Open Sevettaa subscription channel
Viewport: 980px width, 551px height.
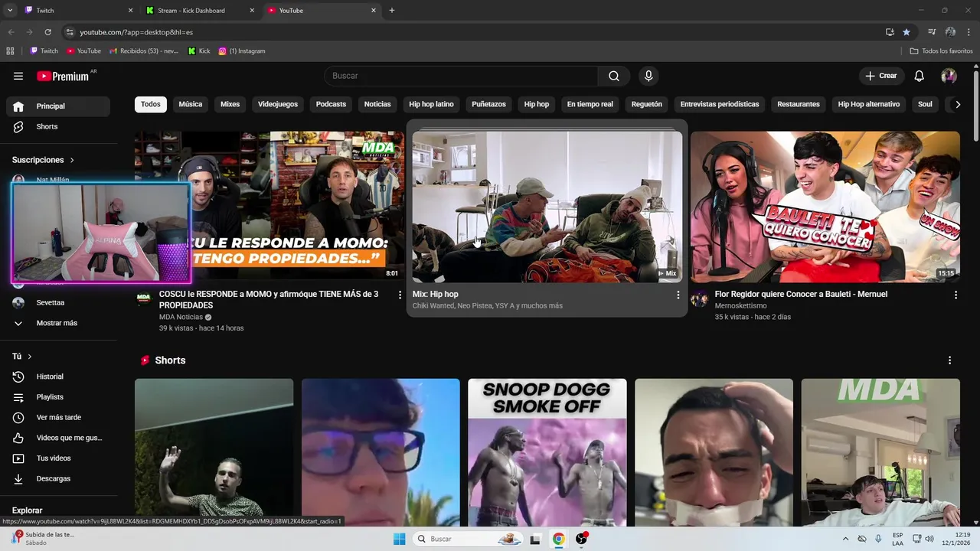tap(58, 303)
